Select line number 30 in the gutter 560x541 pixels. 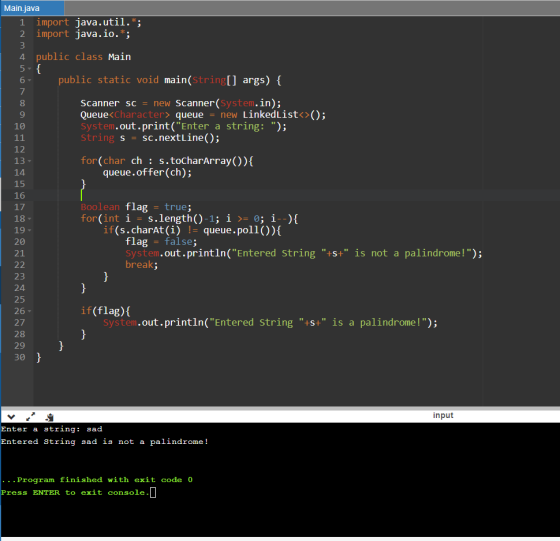tap(20, 357)
